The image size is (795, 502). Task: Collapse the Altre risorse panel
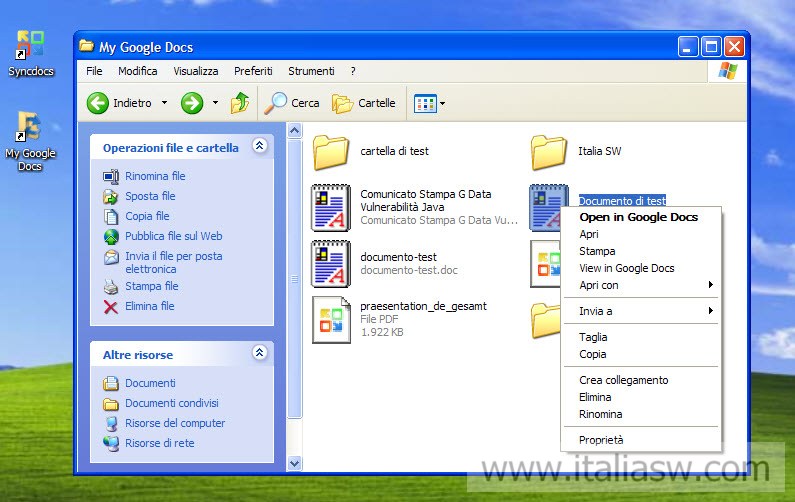[x=260, y=352]
